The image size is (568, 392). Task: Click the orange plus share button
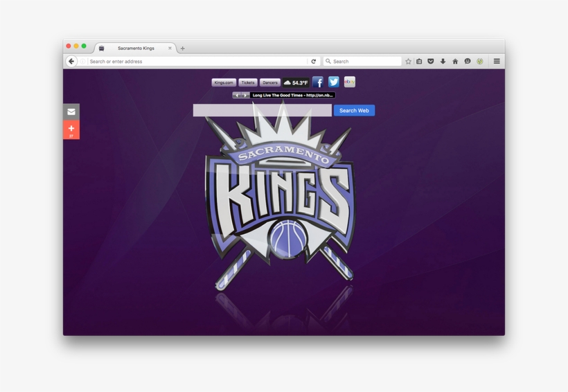(71, 130)
